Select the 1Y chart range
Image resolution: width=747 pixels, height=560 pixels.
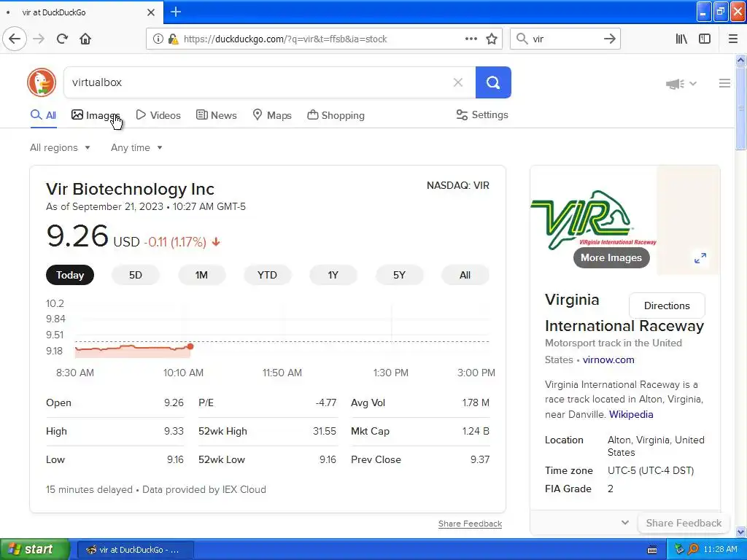333,275
